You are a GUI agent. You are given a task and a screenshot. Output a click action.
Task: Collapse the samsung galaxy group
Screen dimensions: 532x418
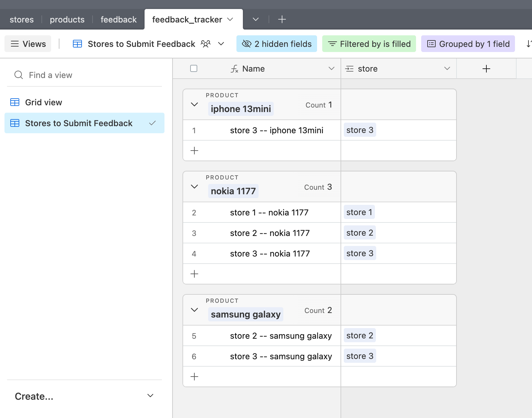pyautogui.click(x=194, y=310)
